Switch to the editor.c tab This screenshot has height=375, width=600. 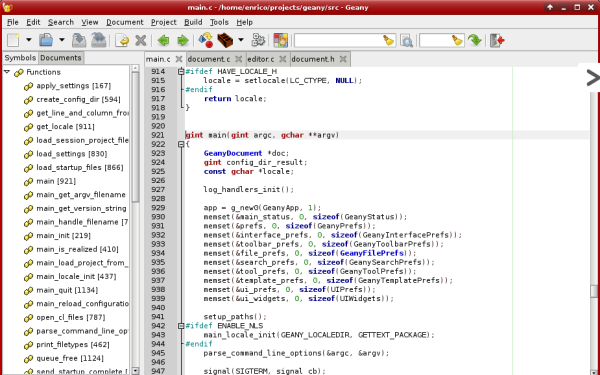tap(261, 59)
